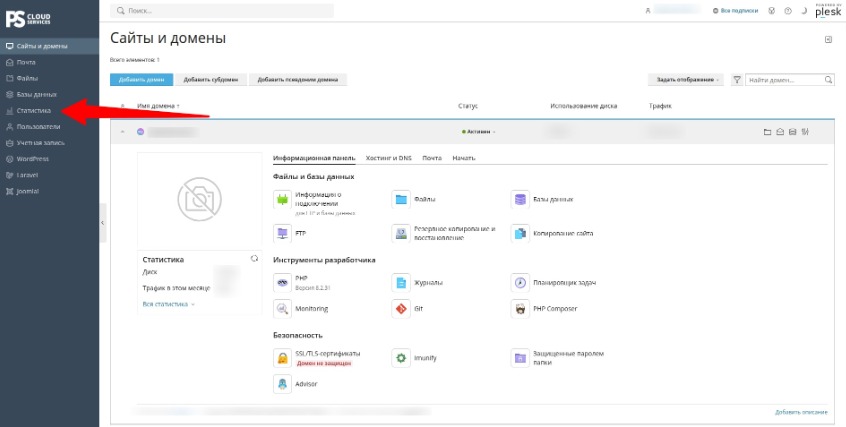Viewport: 846px width, 427px height.
Task: Open the help question mark icon
Action: pyautogui.click(x=788, y=11)
